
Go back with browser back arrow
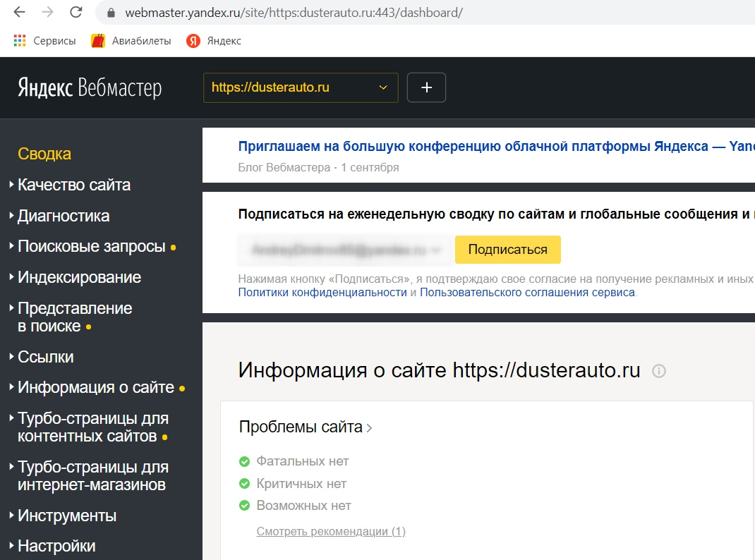(x=20, y=13)
